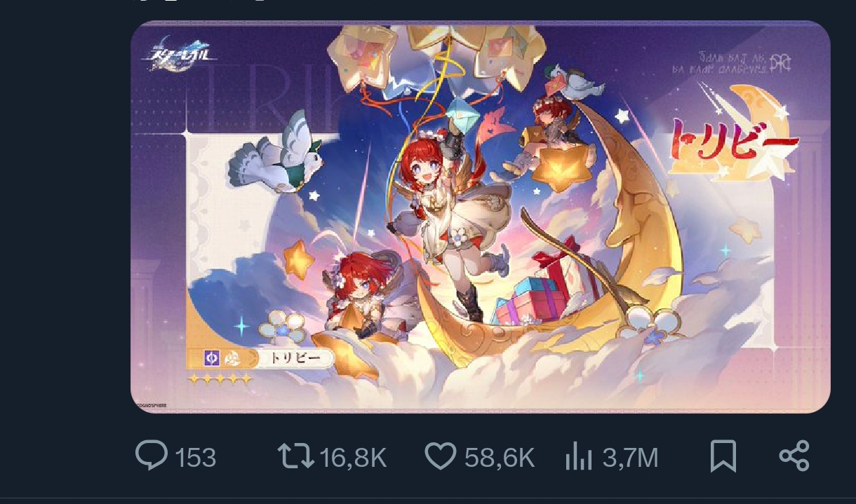Click the トリビー name label badge

click(x=293, y=358)
